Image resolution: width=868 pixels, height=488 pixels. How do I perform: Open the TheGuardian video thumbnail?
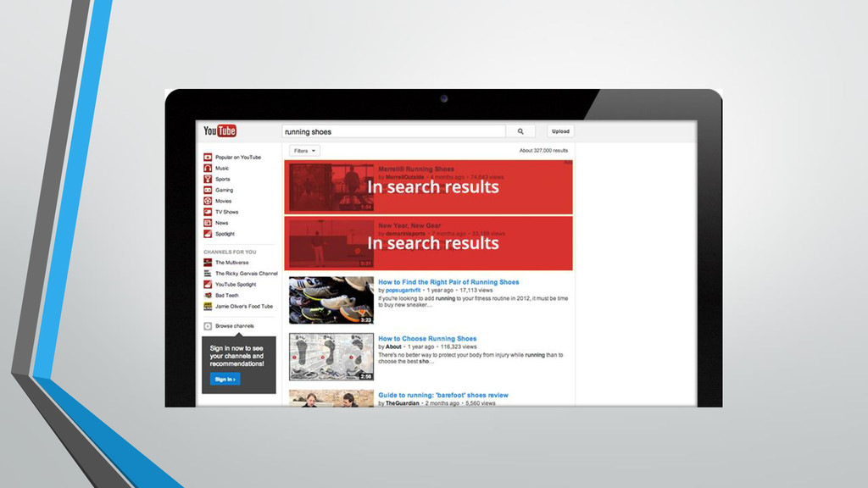331,398
